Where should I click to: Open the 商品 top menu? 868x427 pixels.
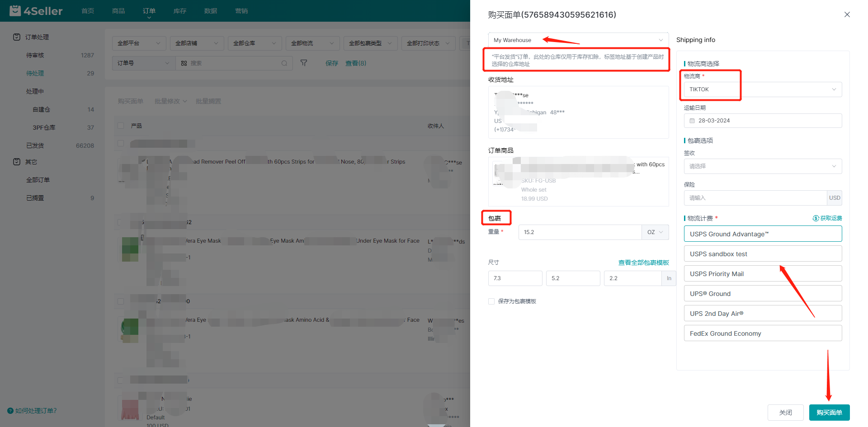click(x=118, y=11)
